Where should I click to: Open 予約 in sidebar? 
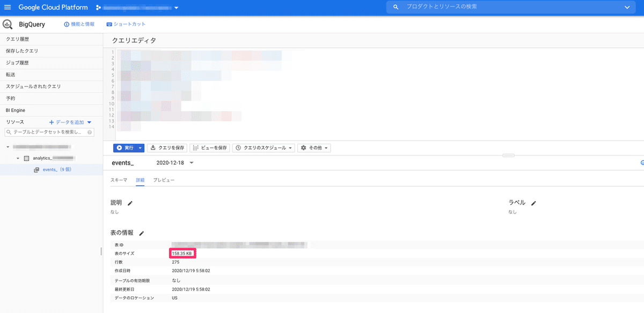tap(51, 98)
